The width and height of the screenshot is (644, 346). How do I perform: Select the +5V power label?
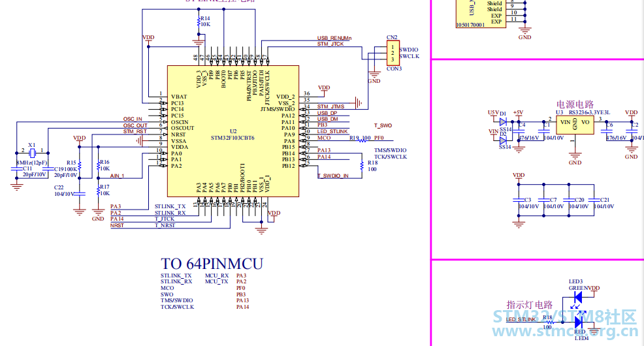point(519,112)
